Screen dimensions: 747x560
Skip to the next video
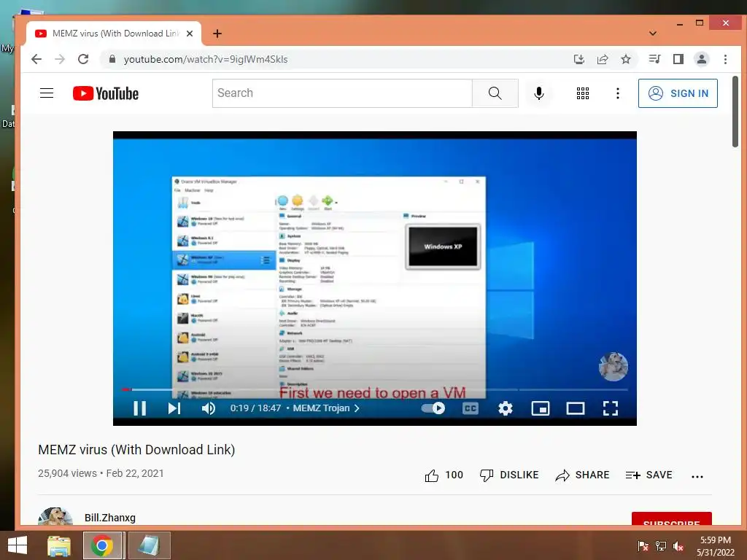coord(174,408)
